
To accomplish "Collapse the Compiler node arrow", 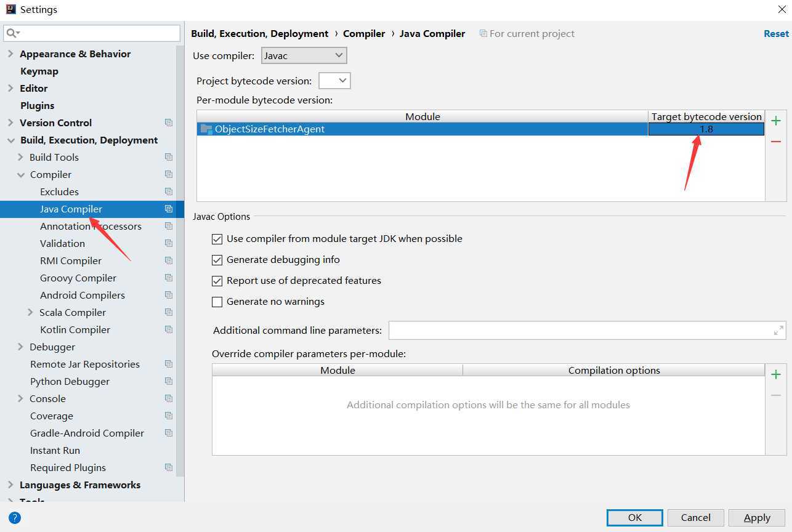I will [x=20, y=174].
